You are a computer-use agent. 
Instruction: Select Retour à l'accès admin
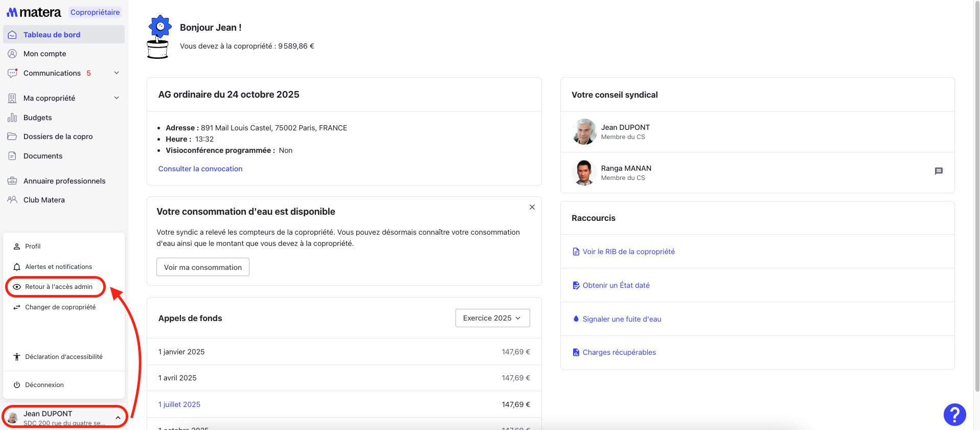58,287
